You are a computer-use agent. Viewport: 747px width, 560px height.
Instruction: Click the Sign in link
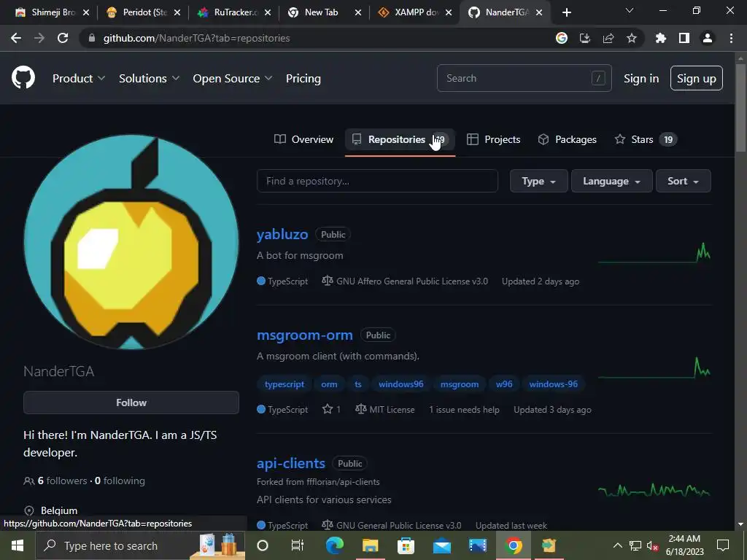coord(641,78)
